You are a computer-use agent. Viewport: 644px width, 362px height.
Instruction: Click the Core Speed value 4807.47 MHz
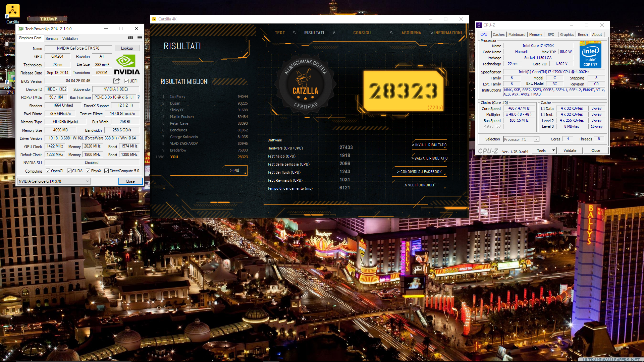[519, 108]
